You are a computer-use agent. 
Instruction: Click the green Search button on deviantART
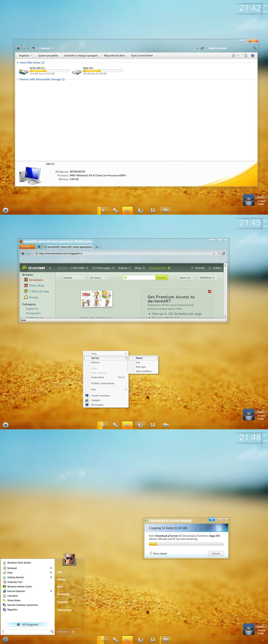pyautogui.click(x=161, y=278)
